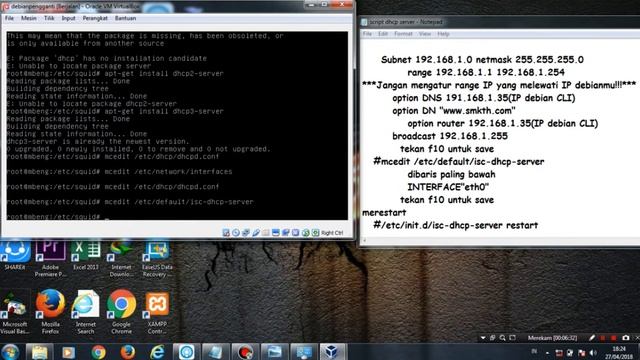Screen dimensions: 640x360
Task: Click the green keyboard capture arrow icon
Action: (315, 233)
